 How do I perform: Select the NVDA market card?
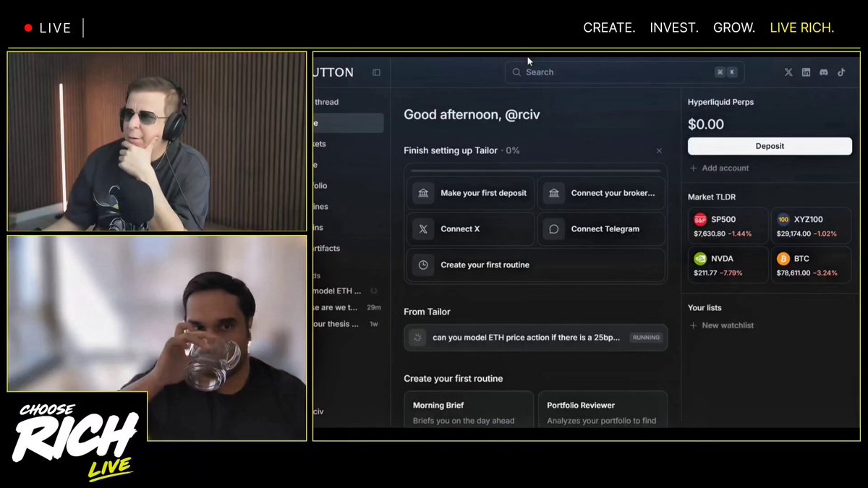click(728, 265)
